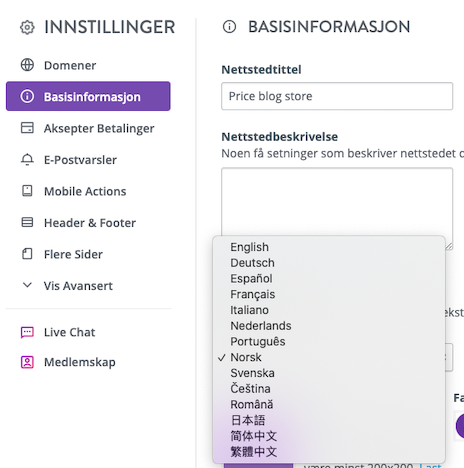Click the E-Postvarsler bell icon
This screenshot has width=464, height=468.
coord(27,160)
